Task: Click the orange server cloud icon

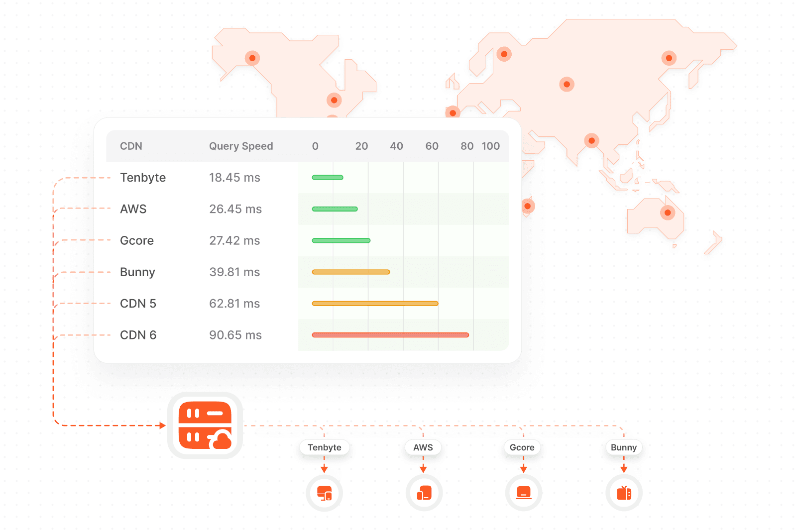Action: pos(205,426)
